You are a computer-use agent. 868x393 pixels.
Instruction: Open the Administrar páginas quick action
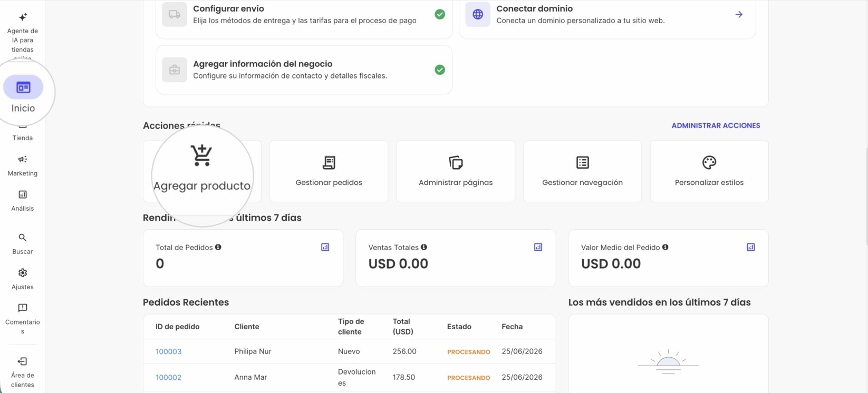tap(456, 171)
